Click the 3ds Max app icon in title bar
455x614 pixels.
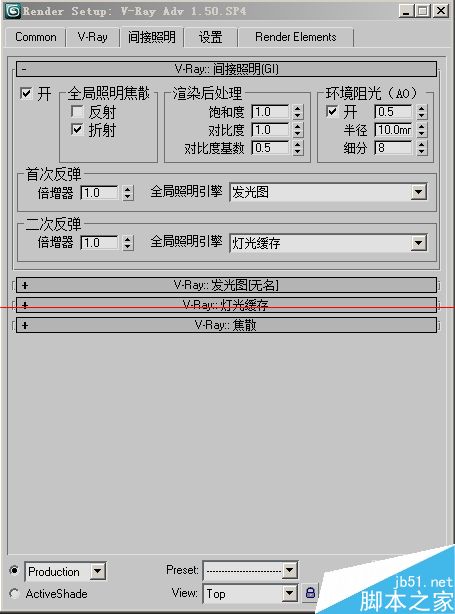[x=13, y=11]
